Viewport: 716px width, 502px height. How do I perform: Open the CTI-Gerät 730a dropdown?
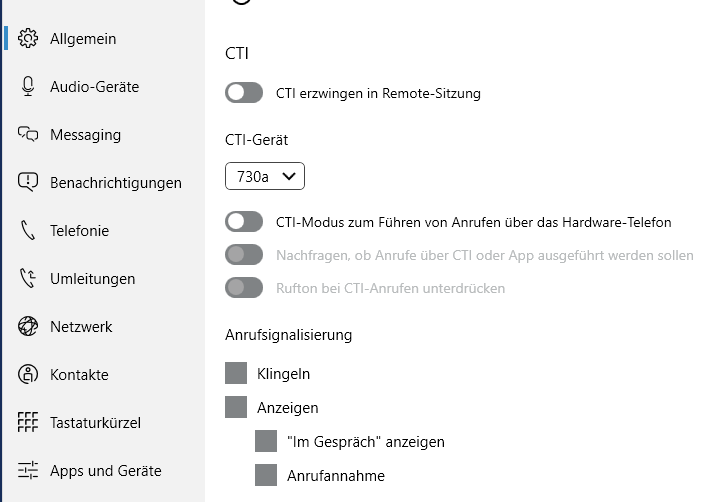coord(265,176)
